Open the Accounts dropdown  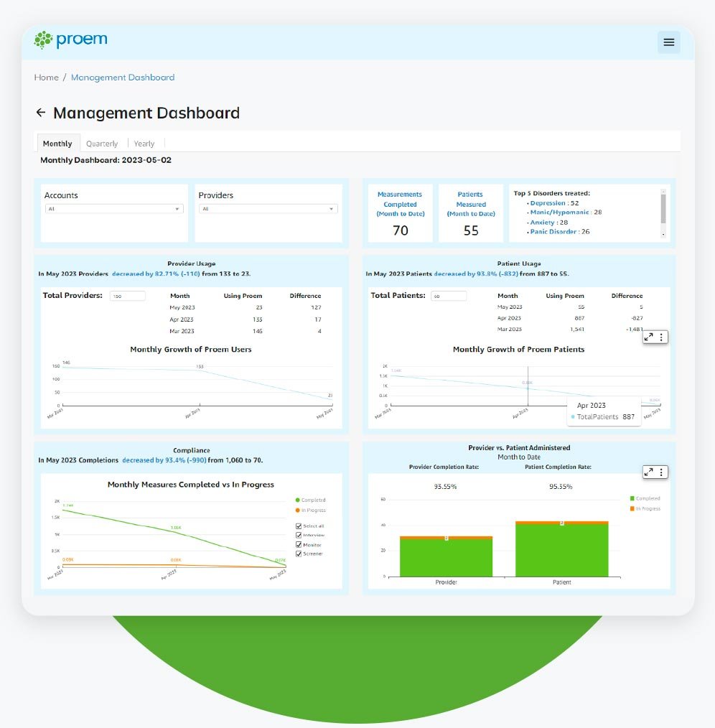115,208
